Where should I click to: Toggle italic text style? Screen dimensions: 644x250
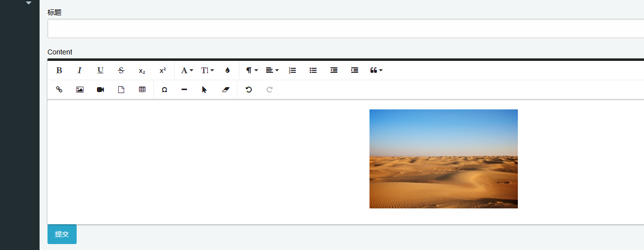tap(80, 70)
